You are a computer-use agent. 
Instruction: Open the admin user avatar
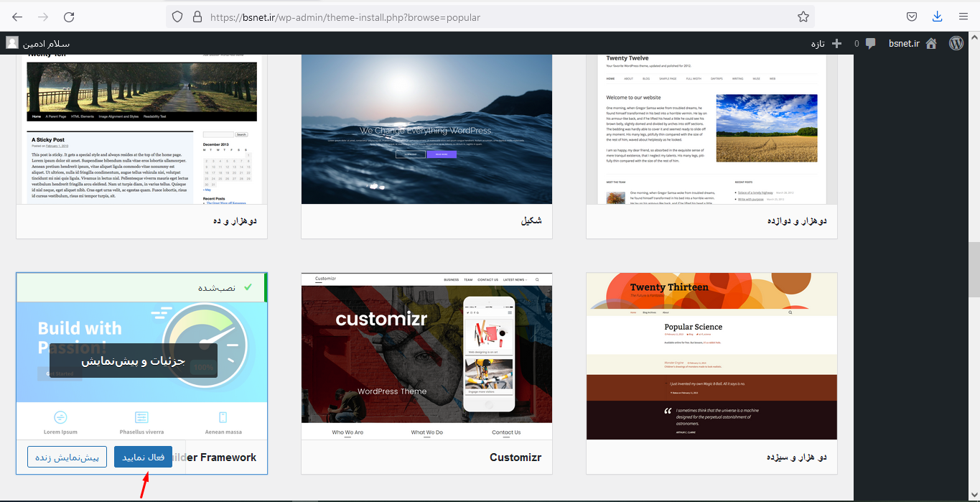click(x=12, y=43)
